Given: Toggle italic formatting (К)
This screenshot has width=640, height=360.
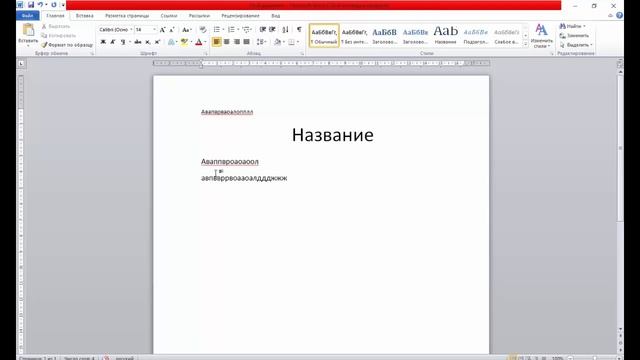Looking at the screenshot, I should tap(113, 42).
